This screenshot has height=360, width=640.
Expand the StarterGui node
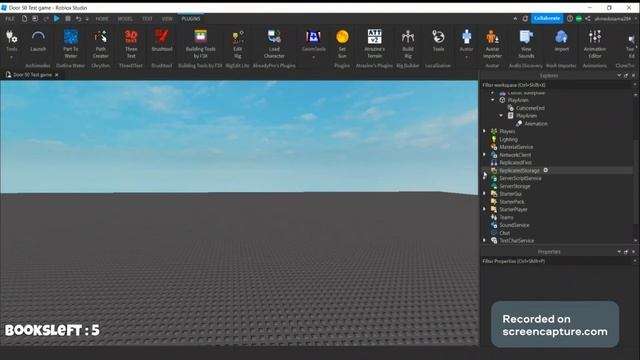pyautogui.click(x=484, y=194)
